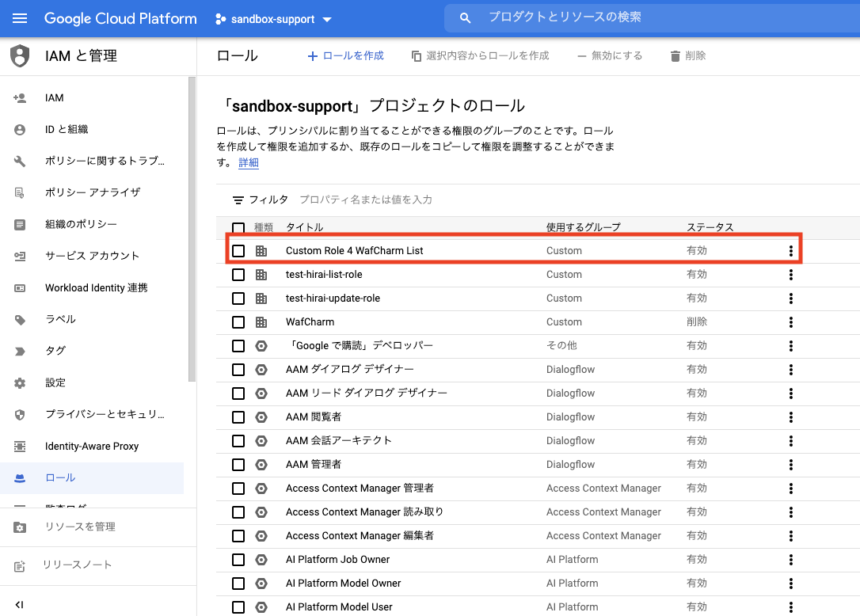Click the サービス アカウント icon
The height and width of the screenshot is (616, 860).
pos(20,257)
